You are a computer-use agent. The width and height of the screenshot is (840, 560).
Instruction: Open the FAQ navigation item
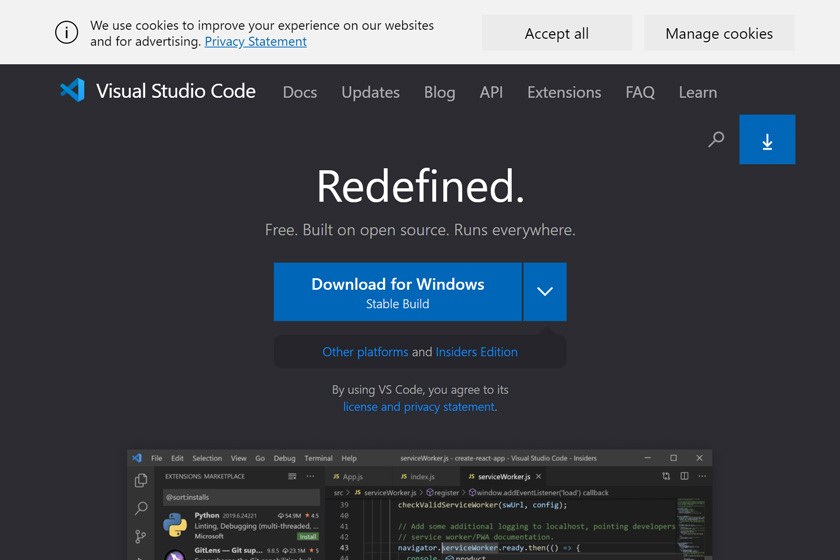640,92
